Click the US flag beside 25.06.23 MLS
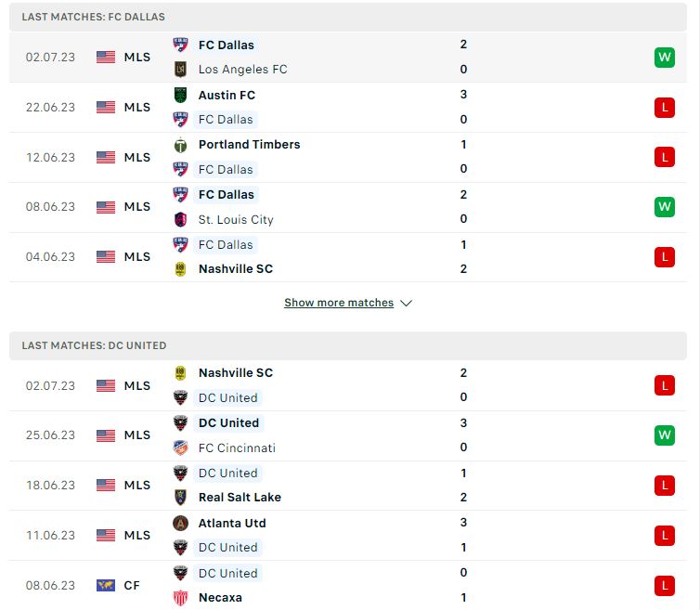Image resolution: width=700 pixels, height=610 pixels. pos(106,435)
